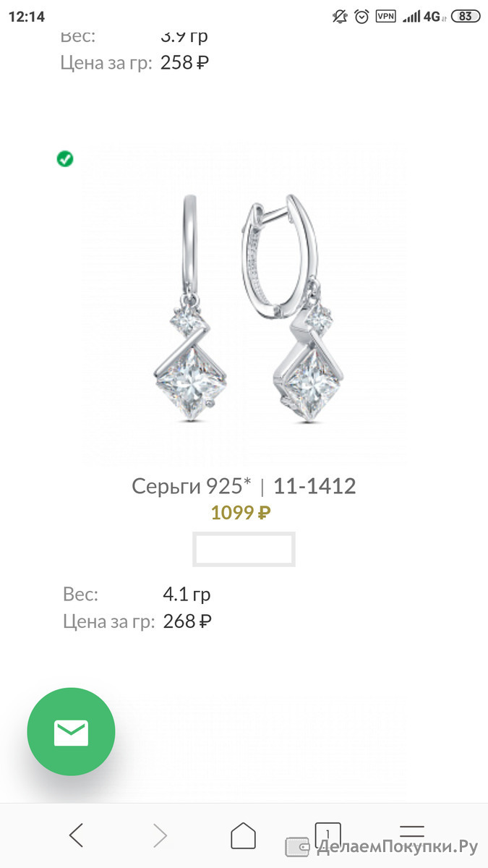Toggle the green checkmark on earrings item
Viewport: 488px width, 868px height.
click(x=65, y=158)
